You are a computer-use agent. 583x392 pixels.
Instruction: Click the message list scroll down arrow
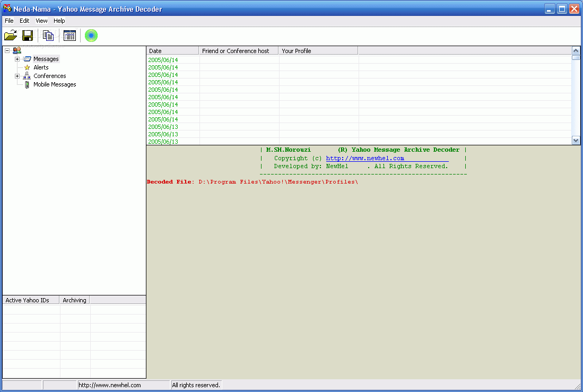576,141
